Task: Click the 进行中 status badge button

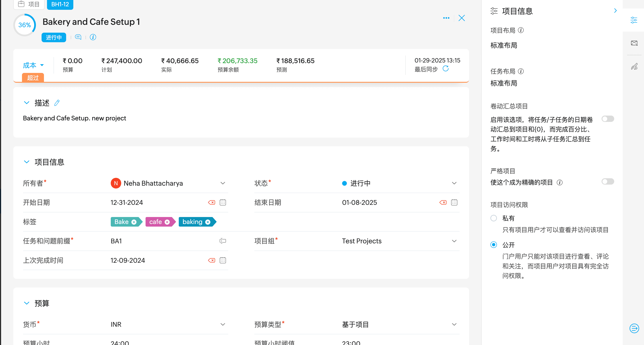Action: [54, 37]
